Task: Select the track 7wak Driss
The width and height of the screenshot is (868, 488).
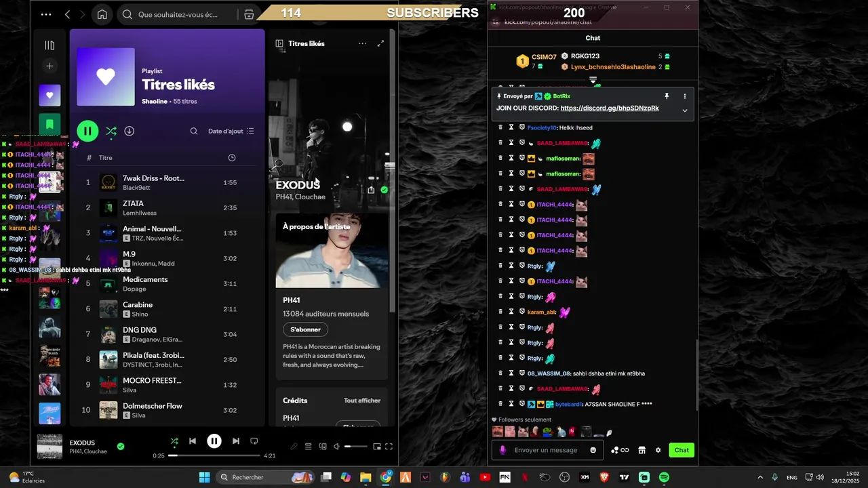Action: click(x=167, y=182)
